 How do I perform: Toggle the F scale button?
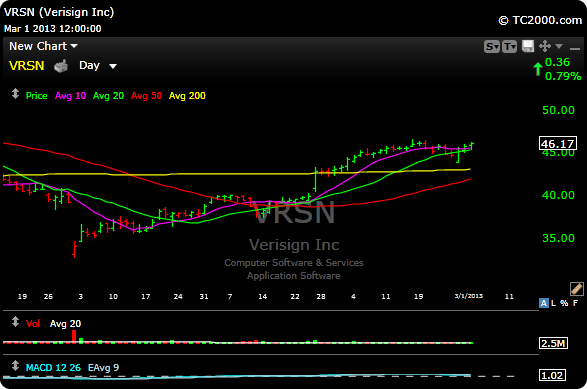[575, 303]
